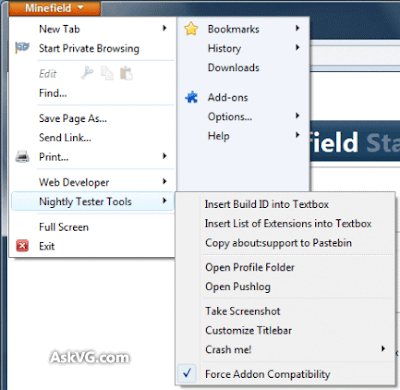Click the Bookmarks star icon
The height and width of the screenshot is (390, 400).
[x=191, y=29]
